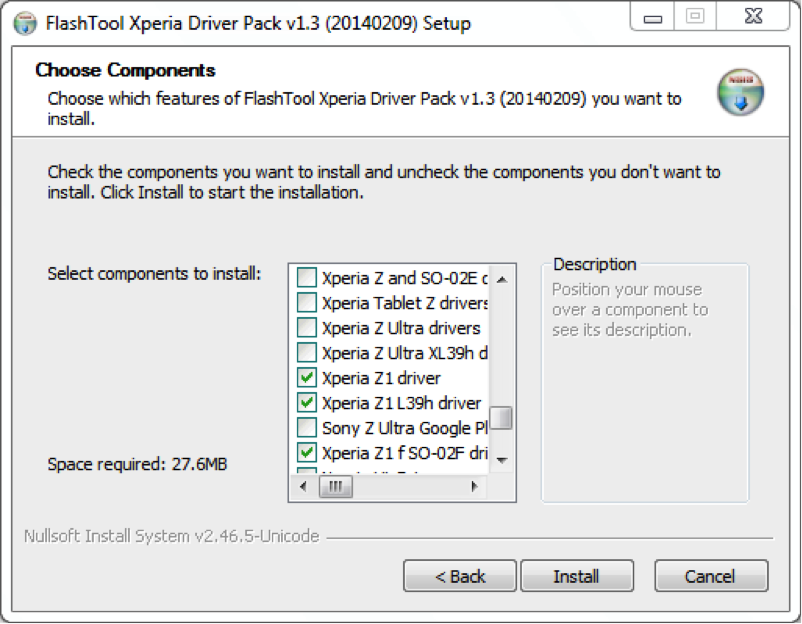The height and width of the screenshot is (624, 802).
Task: Select the Xperia Z Ultra drivers label
Action: pyautogui.click(x=401, y=328)
